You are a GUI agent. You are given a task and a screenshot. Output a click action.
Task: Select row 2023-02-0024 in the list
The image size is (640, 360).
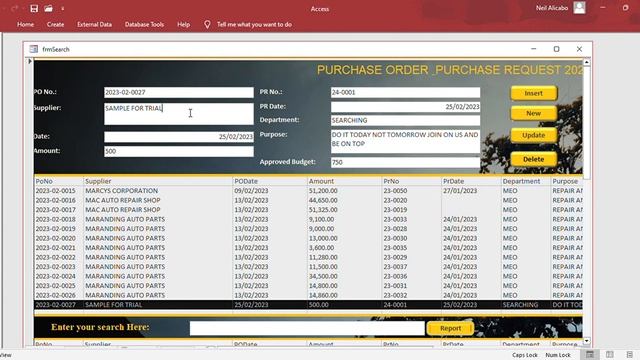tap(308, 276)
